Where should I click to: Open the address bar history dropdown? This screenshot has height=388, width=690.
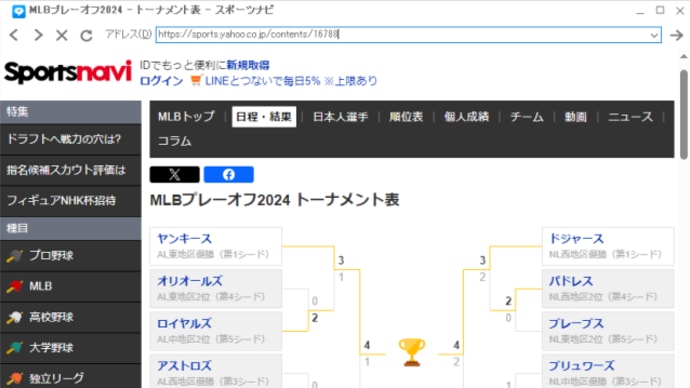tap(654, 35)
